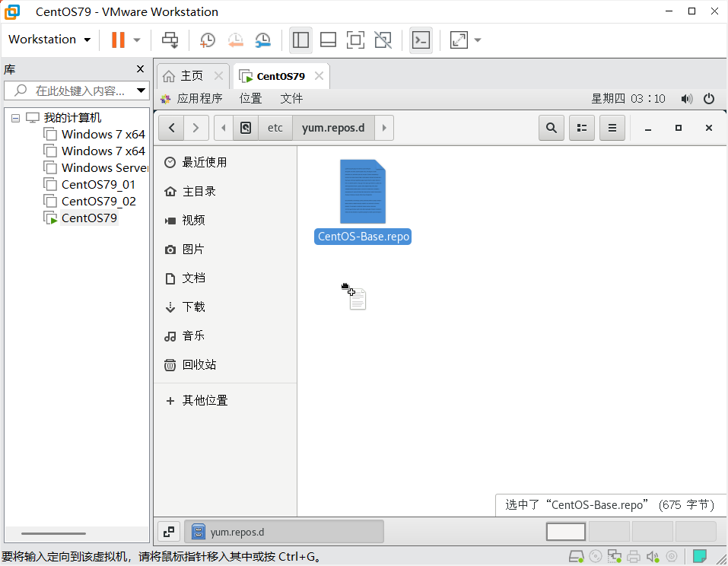
Task: Open the Workstation menu
Action: 49,40
